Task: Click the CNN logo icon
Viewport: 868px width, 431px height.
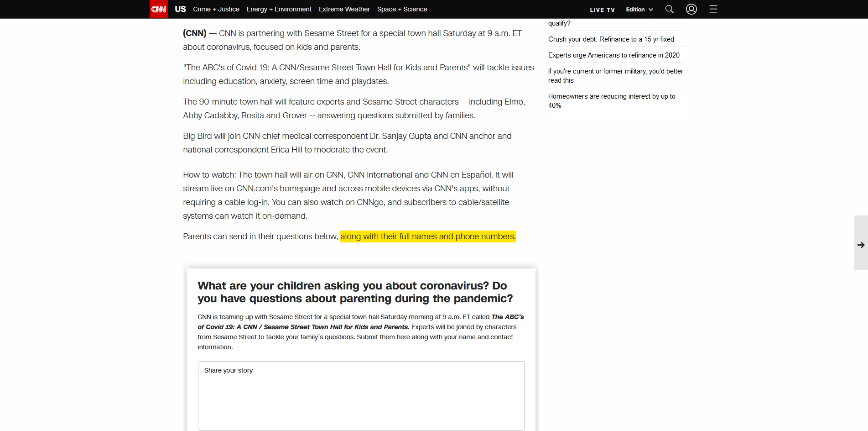Action: (158, 9)
